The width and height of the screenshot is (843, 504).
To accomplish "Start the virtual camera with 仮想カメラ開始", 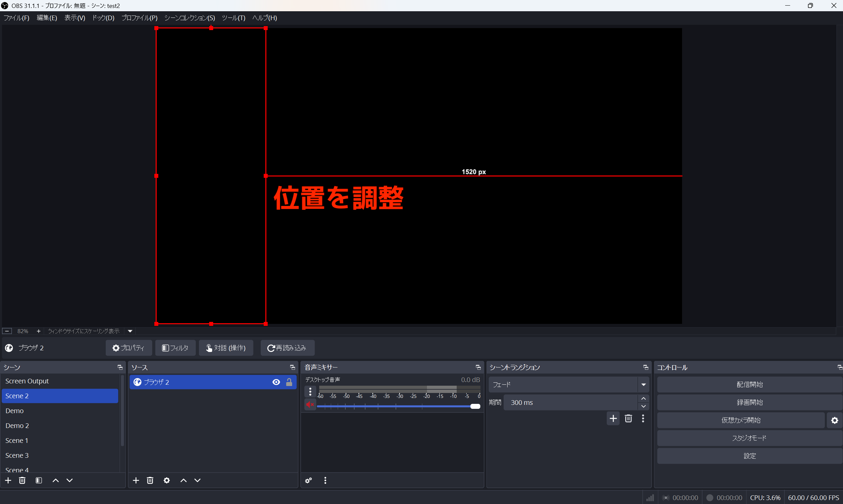I will (741, 420).
